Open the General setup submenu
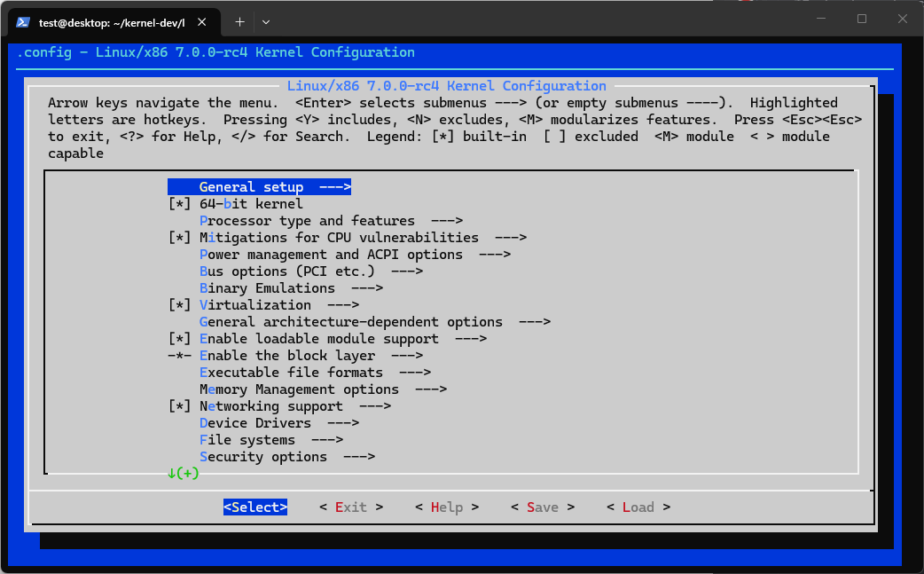This screenshot has width=924, height=574. (x=259, y=187)
